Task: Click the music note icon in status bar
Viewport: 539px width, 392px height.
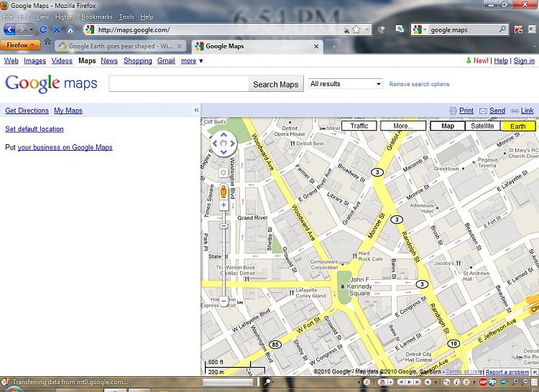Action: [x=367, y=382]
